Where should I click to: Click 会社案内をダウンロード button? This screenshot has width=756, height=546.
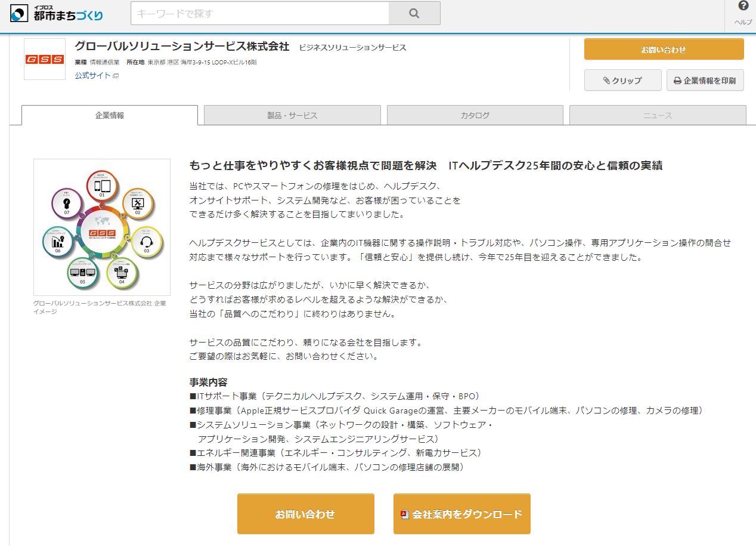coord(461,514)
